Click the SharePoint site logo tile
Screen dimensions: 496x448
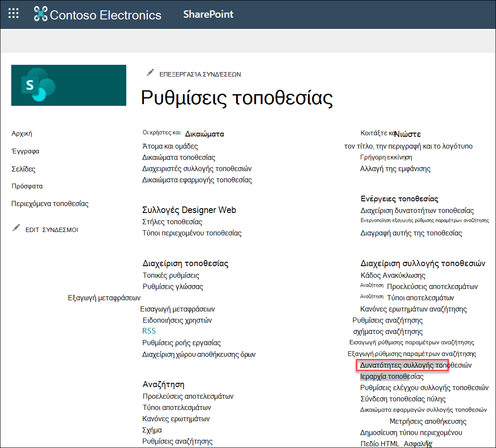pos(69,85)
